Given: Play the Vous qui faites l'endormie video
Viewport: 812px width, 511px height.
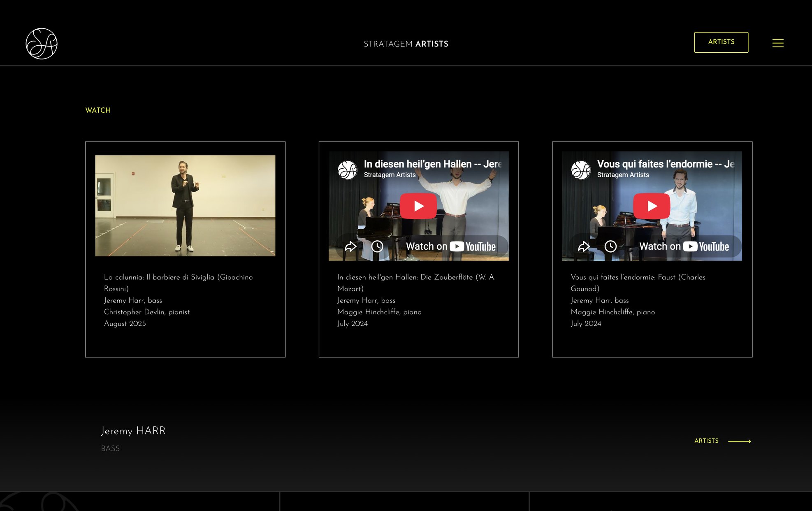Looking at the screenshot, I should click(x=652, y=206).
